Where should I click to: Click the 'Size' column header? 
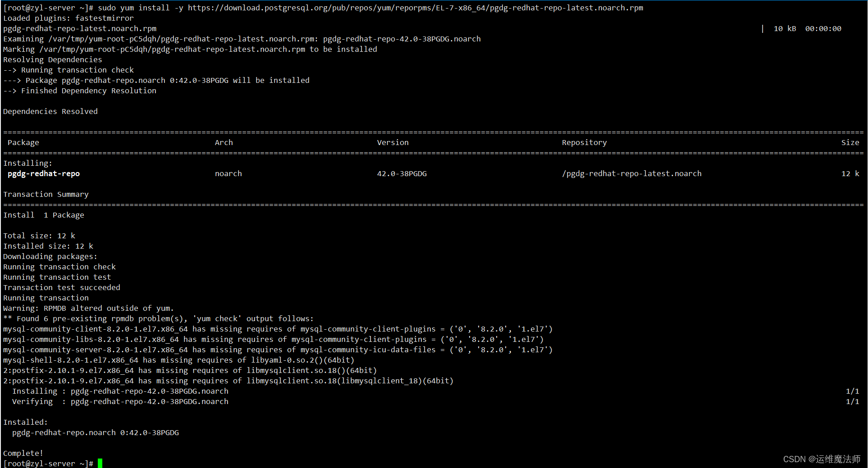point(850,142)
